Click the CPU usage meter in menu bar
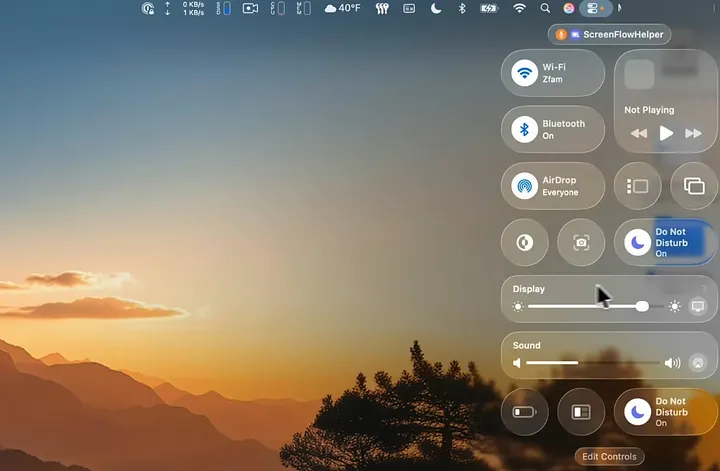Viewport: 720px width, 471px height. [x=277, y=8]
